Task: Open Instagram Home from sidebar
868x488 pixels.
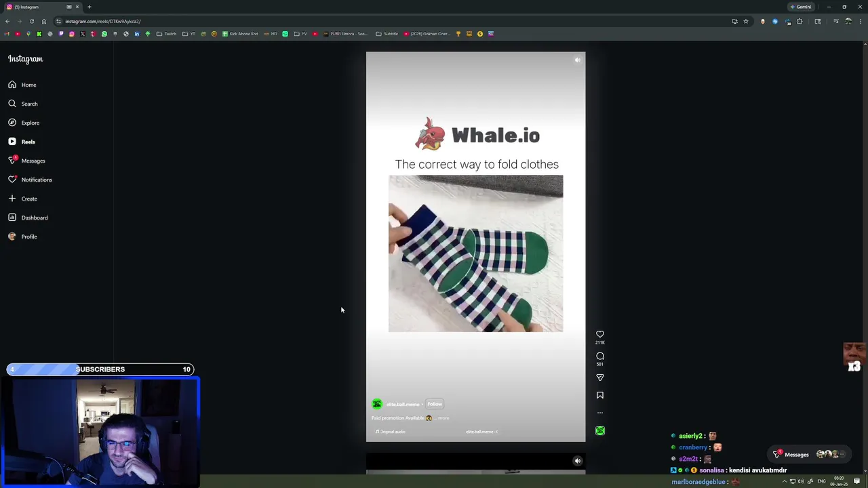Action: point(22,85)
